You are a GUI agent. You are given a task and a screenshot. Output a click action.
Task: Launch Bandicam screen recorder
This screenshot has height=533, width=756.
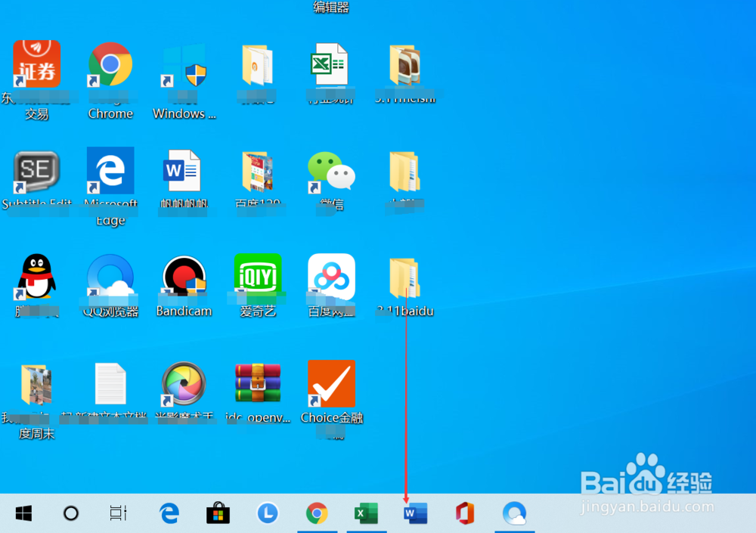point(184,276)
